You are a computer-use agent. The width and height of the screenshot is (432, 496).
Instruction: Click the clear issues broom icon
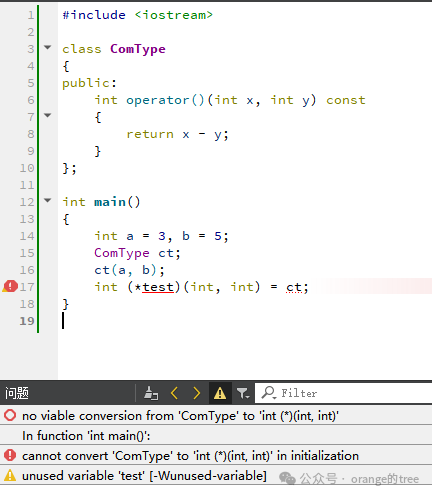point(151,393)
